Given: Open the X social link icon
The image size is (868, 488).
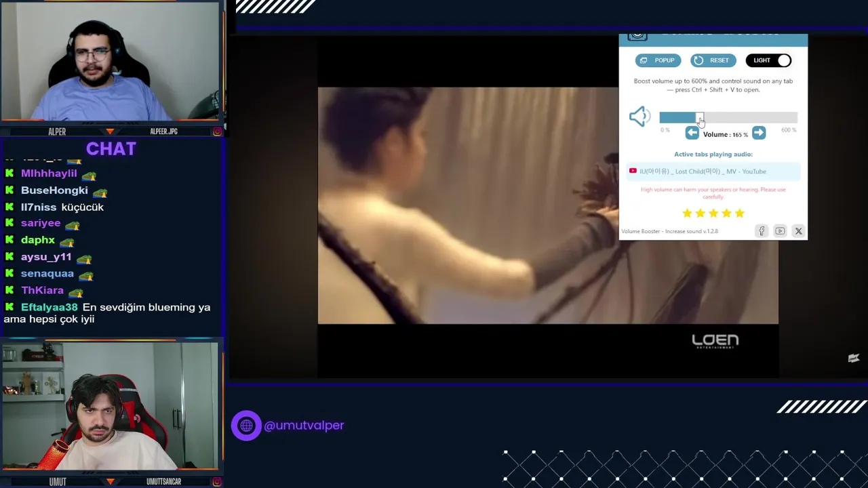Looking at the screenshot, I should (x=798, y=231).
